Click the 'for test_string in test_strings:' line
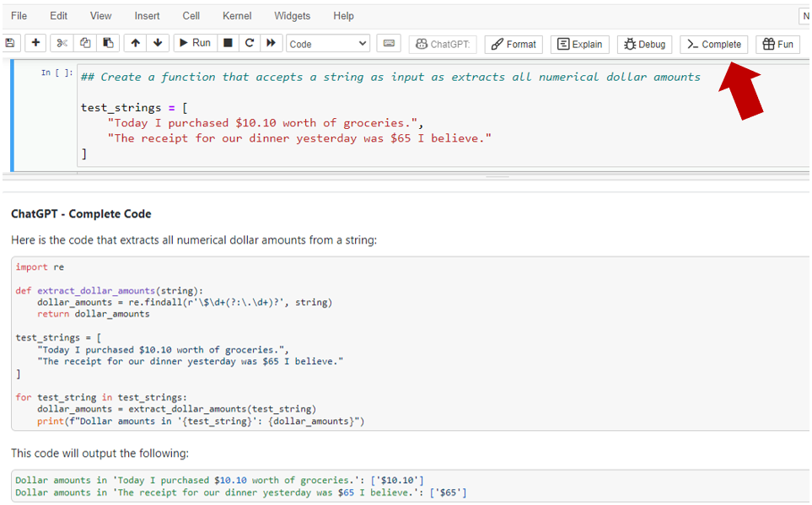This screenshot has height=505, width=812. tap(101, 397)
